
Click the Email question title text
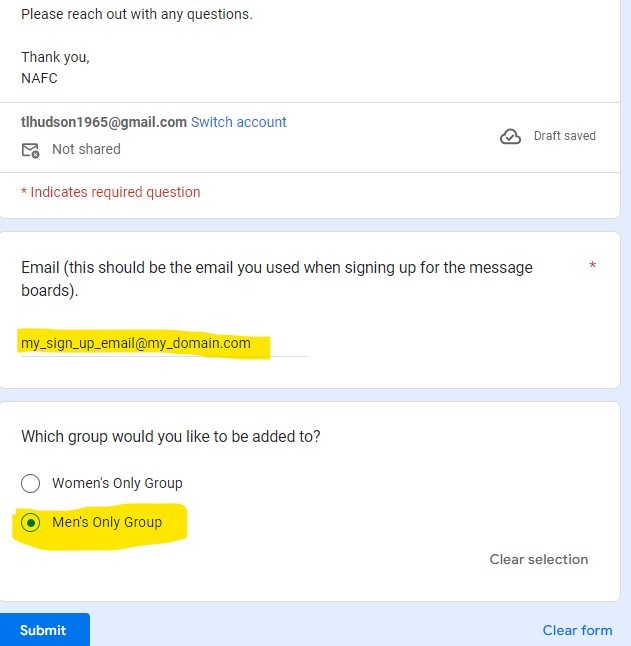[276, 279]
